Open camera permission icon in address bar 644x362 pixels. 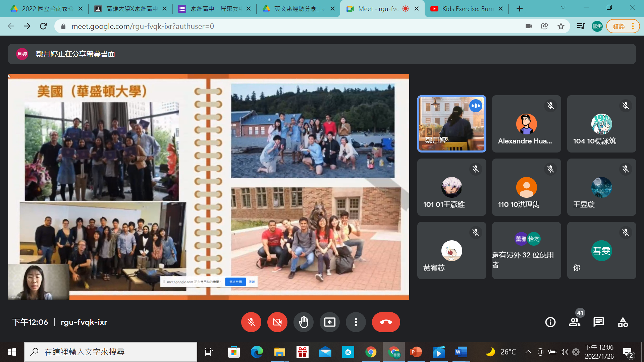click(529, 26)
